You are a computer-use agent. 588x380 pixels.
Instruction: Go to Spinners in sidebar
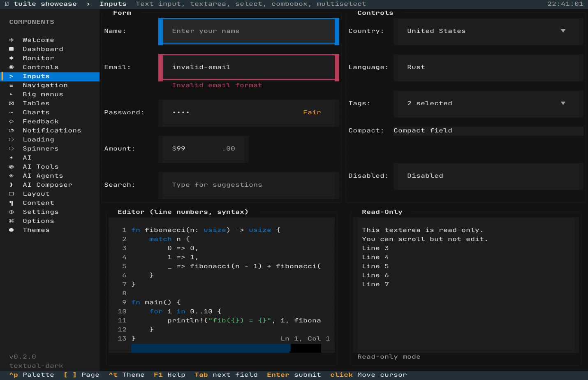[x=50, y=148]
